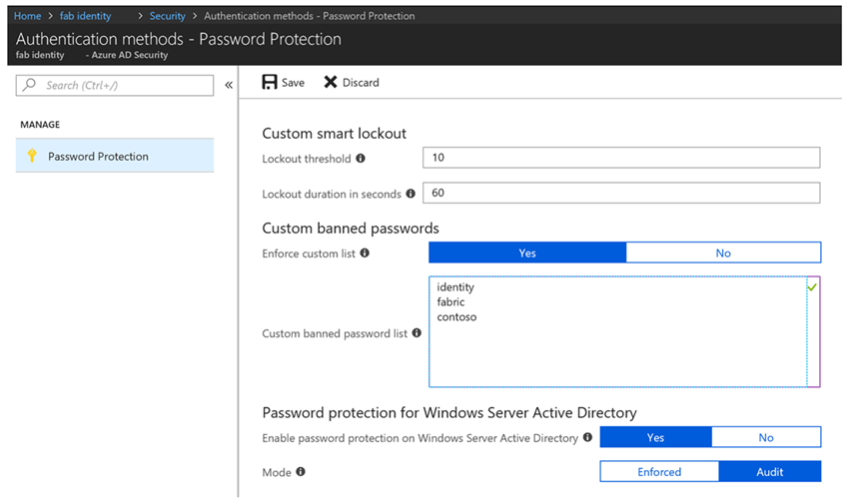Click the Custom banned password list info icon

[416, 333]
